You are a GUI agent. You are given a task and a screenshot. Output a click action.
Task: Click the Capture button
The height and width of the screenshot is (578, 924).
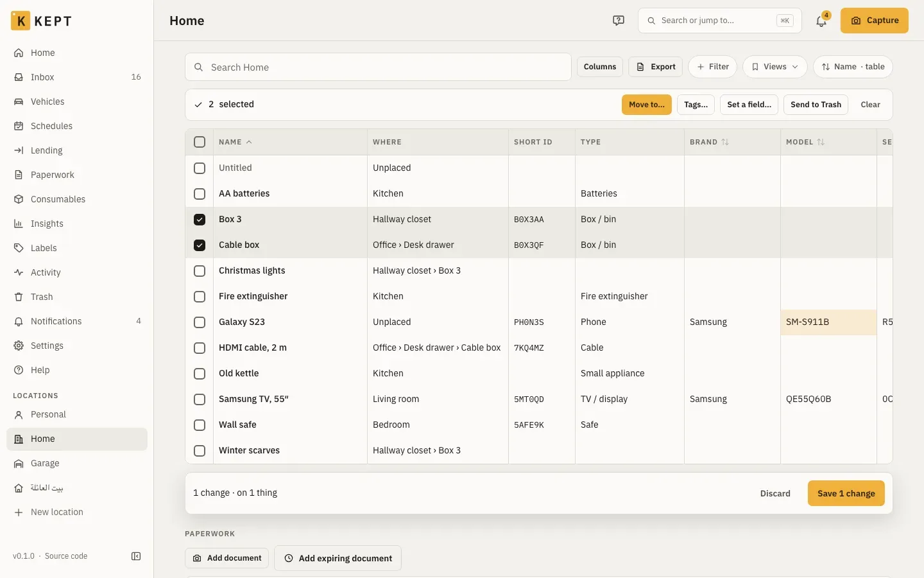[874, 21]
